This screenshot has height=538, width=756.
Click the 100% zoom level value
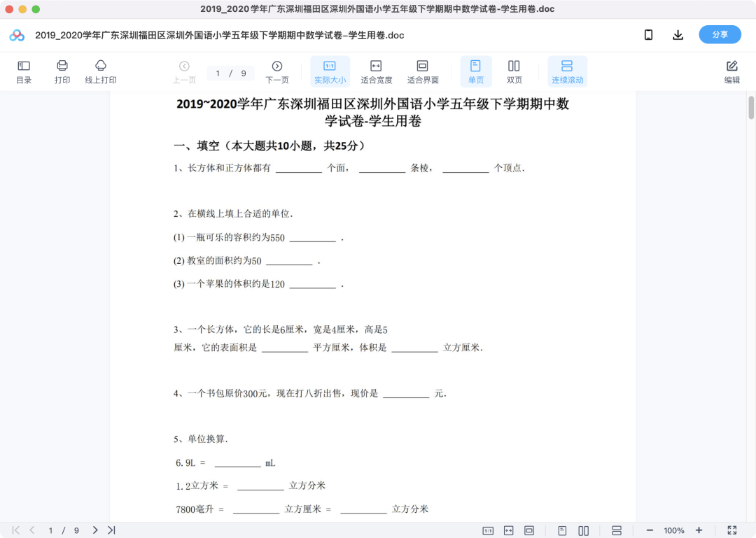coord(673,530)
